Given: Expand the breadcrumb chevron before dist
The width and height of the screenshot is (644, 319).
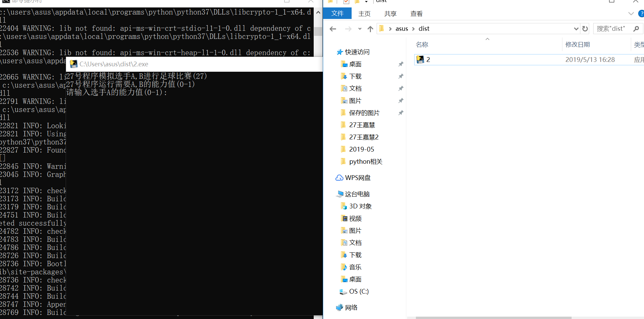Looking at the screenshot, I should [413, 29].
